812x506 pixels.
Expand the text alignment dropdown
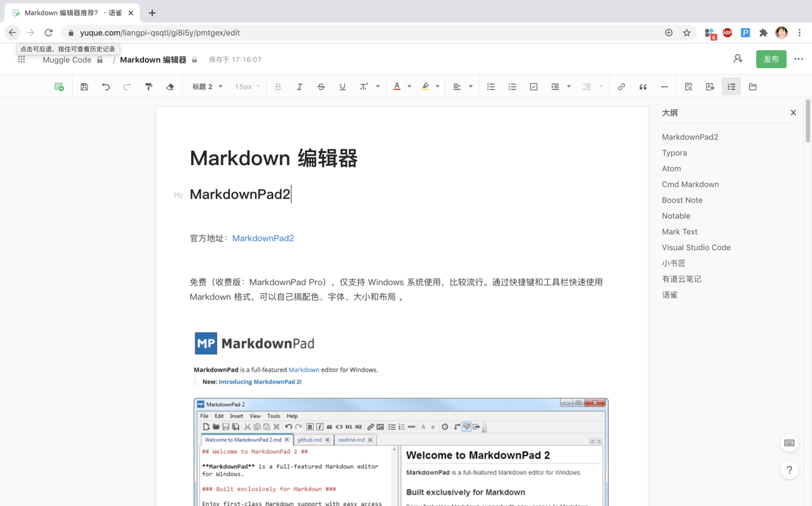470,86
